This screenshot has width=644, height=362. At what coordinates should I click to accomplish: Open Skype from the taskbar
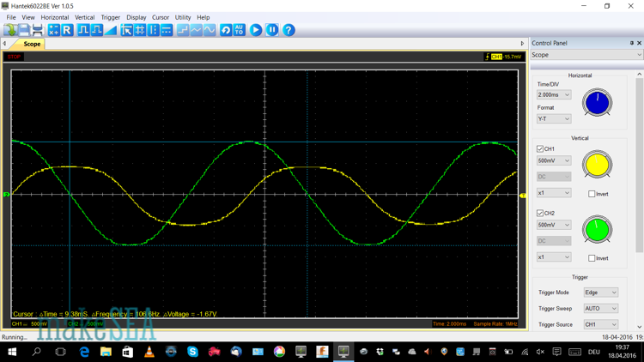pos(192,352)
